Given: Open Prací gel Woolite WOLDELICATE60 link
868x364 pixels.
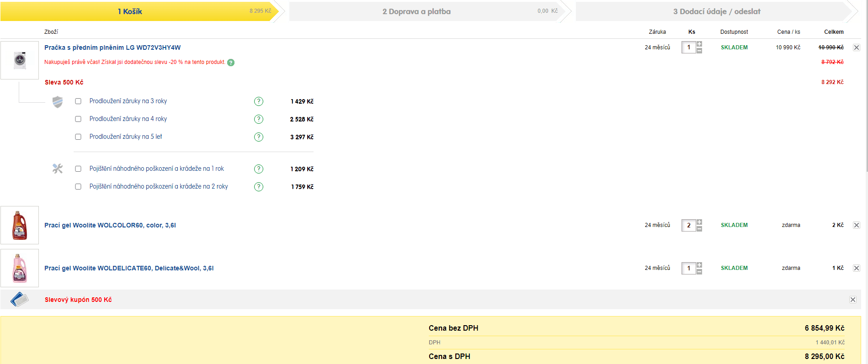Looking at the screenshot, I should (x=129, y=268).
